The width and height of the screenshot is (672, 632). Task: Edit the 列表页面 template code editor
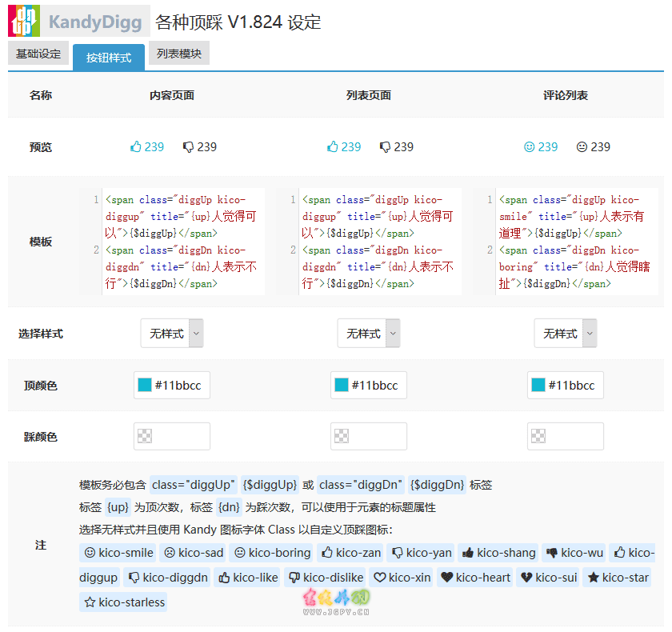(x=369, y=242)
